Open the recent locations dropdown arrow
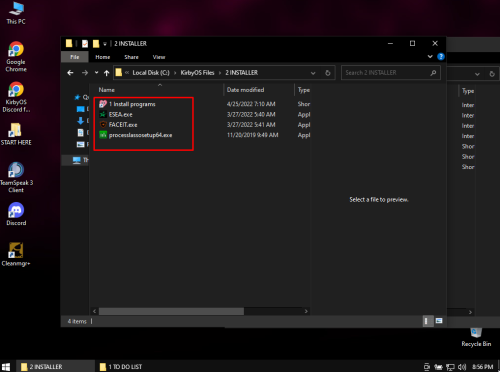The image size is (500, 372). 96,73
